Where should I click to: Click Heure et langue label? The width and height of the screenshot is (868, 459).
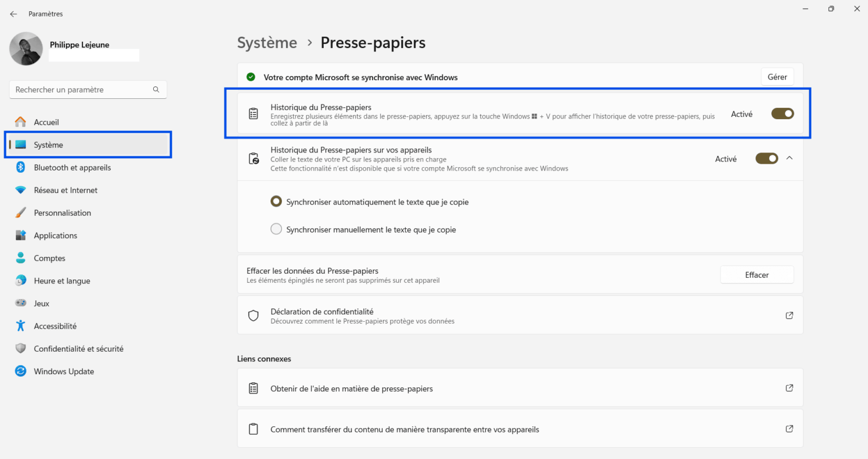pos(62,281)
